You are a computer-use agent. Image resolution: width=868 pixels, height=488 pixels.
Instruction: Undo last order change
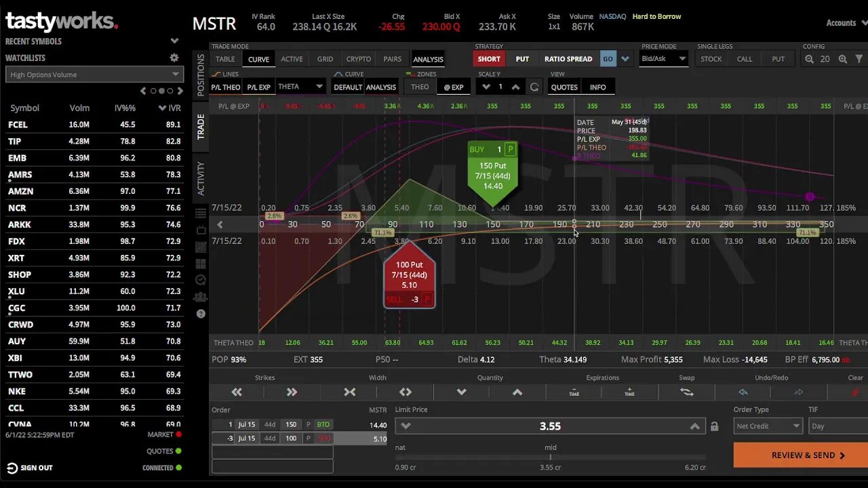pyautogui.click(x=743, y=392)
